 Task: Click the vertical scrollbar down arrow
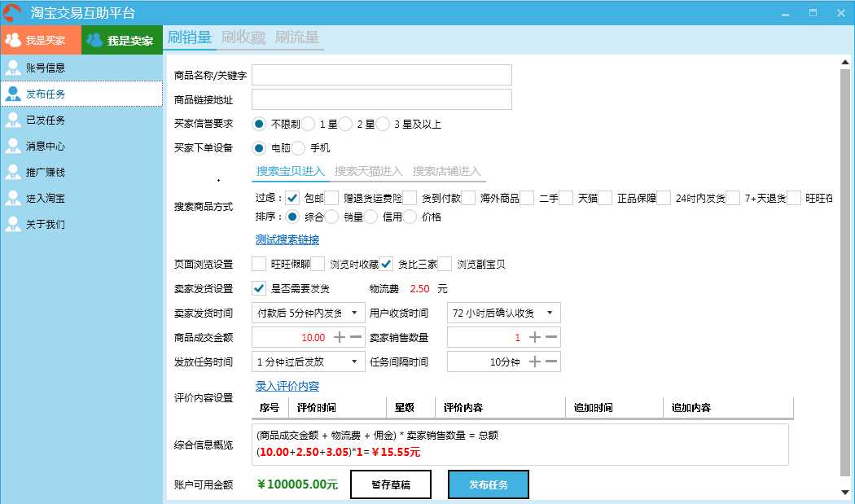pyautogui.click(x=845, y=493)
